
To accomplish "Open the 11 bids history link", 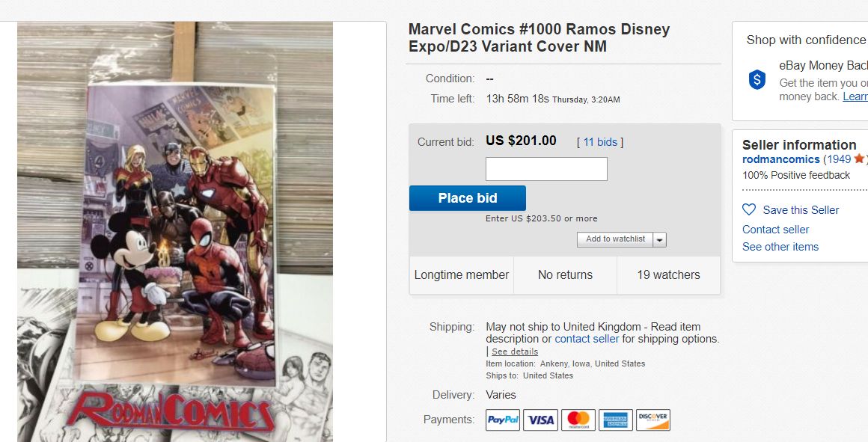I will pyautogui.click(x=599, y=142).
